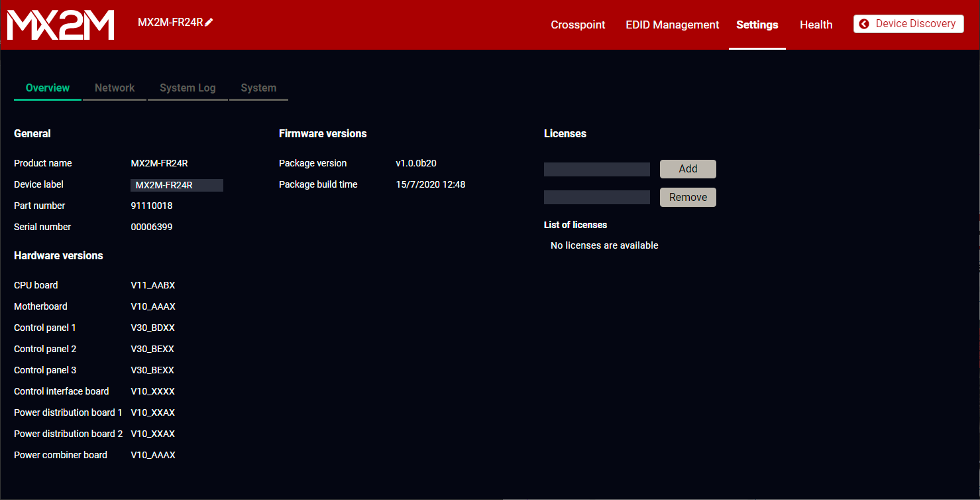
Task: Focus the license field beside Add
Action: [597, 169]
